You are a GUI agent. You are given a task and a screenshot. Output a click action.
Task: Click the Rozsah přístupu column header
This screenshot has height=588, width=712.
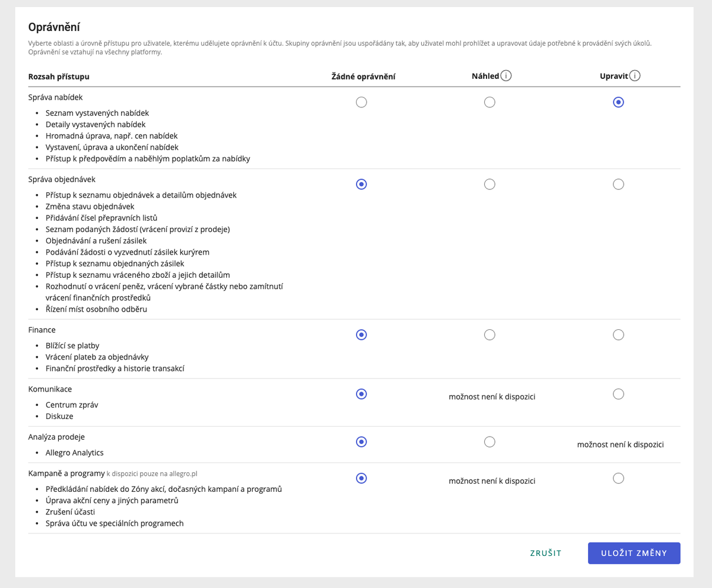point(59,77)
